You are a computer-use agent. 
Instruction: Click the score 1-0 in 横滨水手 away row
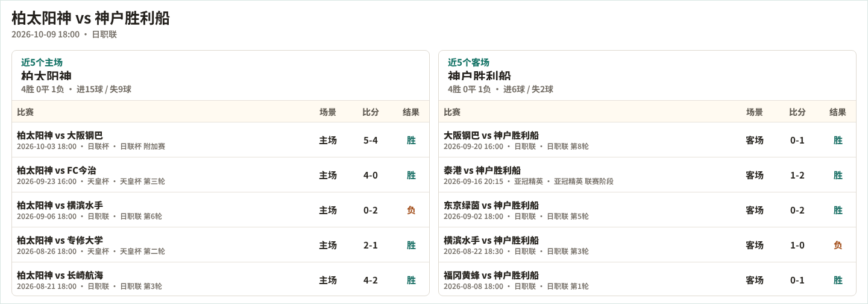coord(797,245)
